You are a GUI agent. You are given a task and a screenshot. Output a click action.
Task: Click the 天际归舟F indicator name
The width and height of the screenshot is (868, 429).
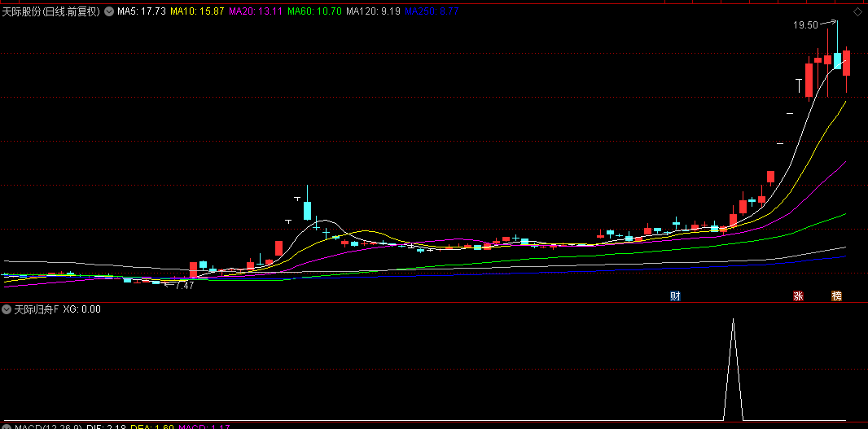37,309
